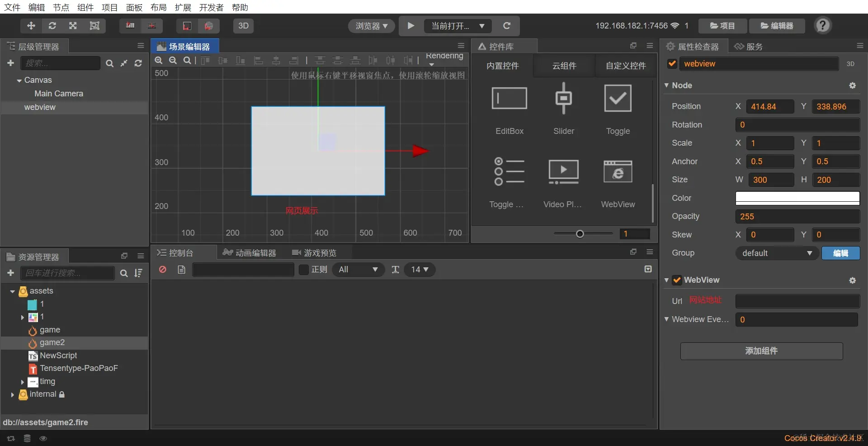
Task: Create new asset with plus icon
Action: [11, 273]
